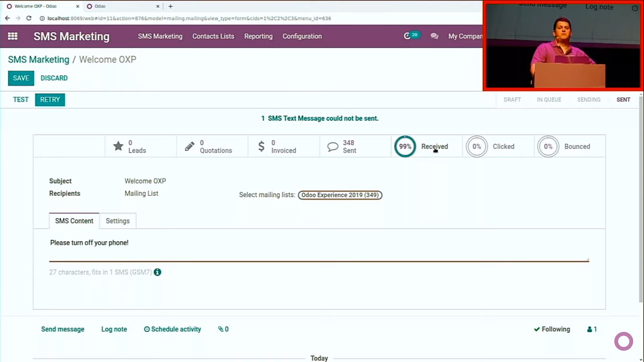Image resolution: width=644 pixels, height=362 pixels.
Task: Click the Sent speech bubble stat button
Action: pyautogui.click(x=355, y=147)
